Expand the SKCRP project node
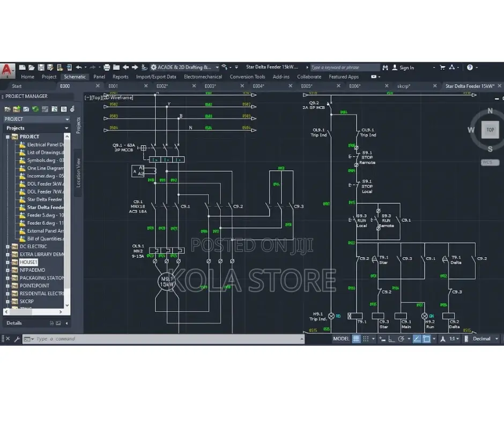This screenshot has width=504, height=423. 8,302
